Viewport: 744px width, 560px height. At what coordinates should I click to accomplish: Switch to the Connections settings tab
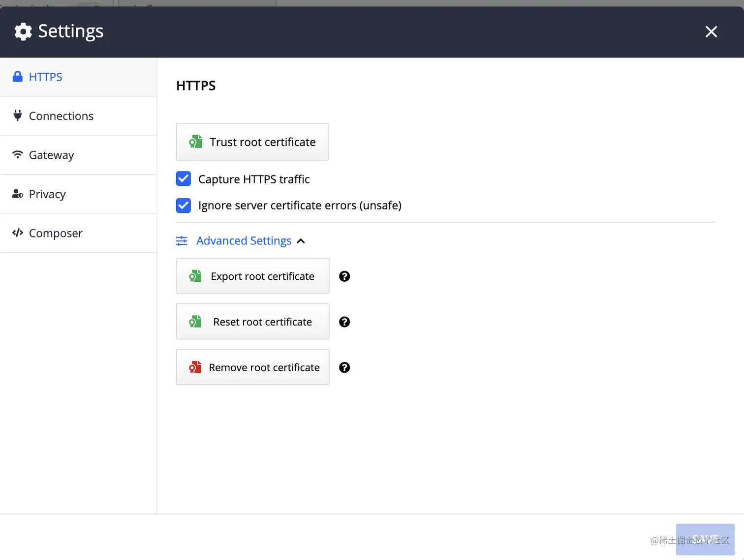(x=78, y=116)
